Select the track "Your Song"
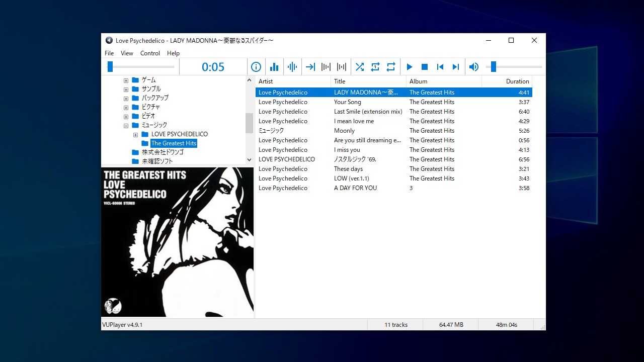This screenshot has height=362, width=644. tap(393, 102)
